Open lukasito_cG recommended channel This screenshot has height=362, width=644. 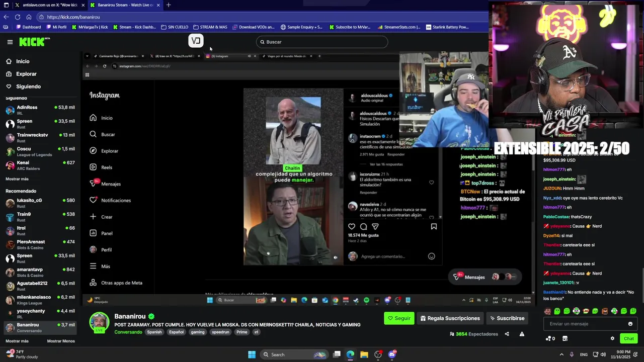tap(40, 203)
